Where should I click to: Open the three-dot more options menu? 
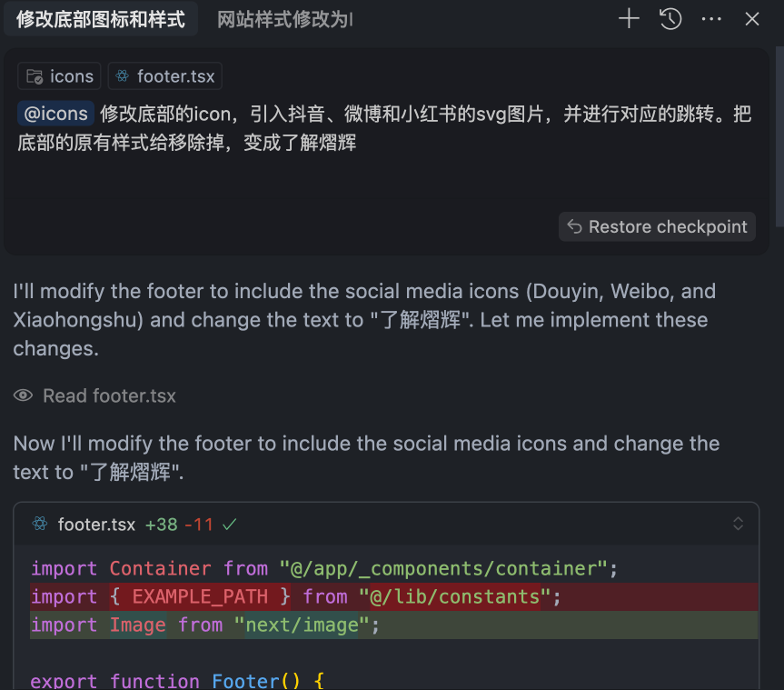(711, 19)
